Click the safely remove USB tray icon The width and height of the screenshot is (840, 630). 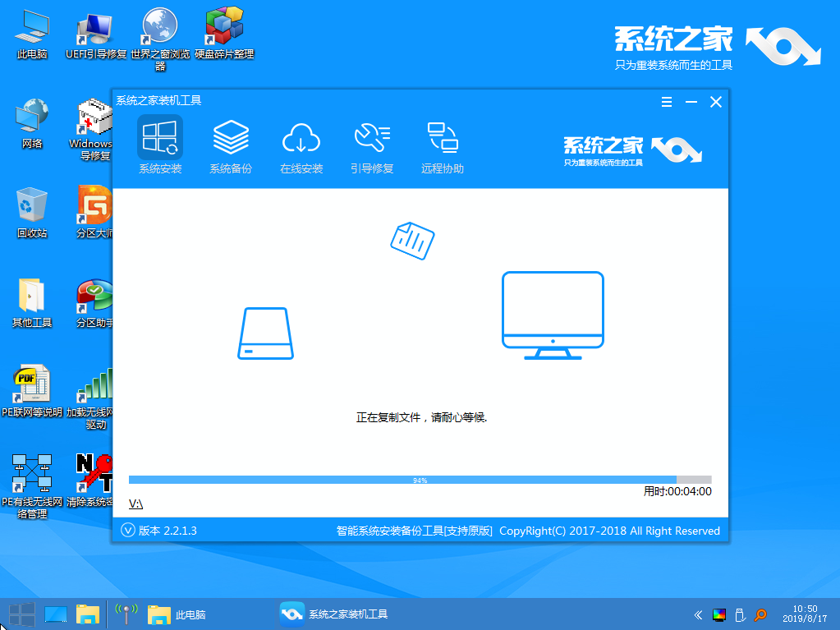(741, 614)
